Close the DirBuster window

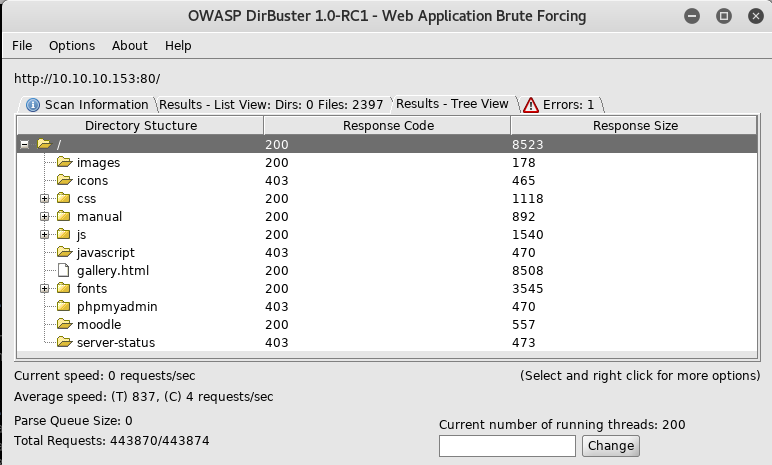pos(756,16)
